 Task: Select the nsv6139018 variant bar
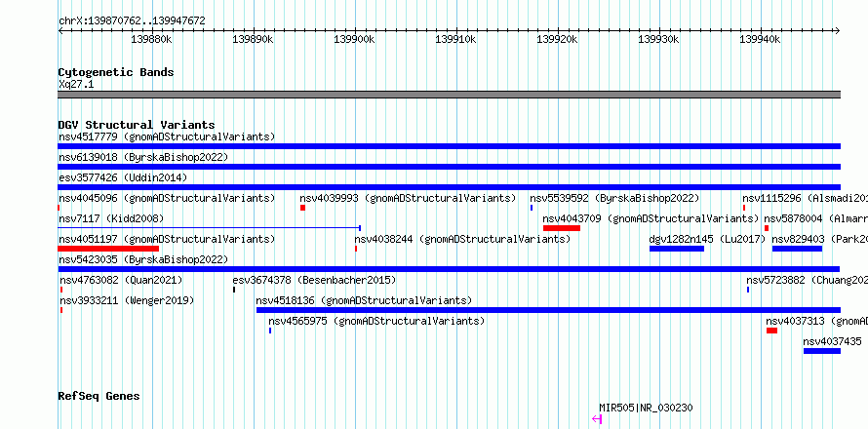pos(449,167)
